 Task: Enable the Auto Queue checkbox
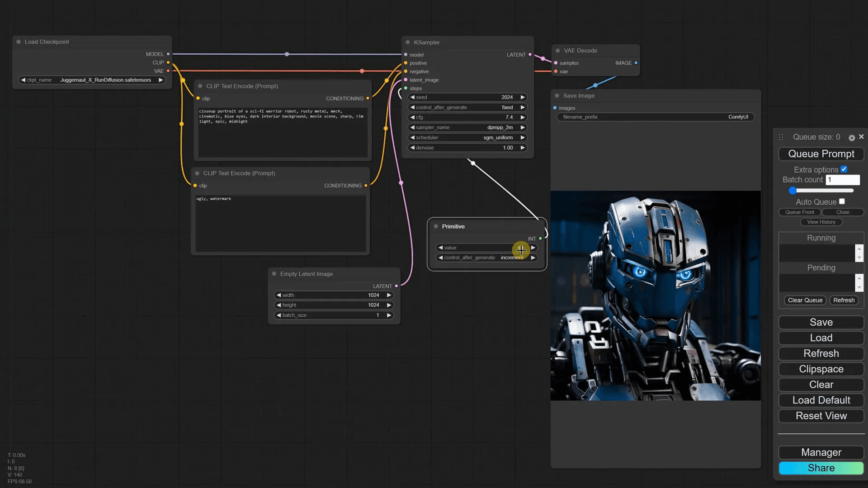coord(842,202)
